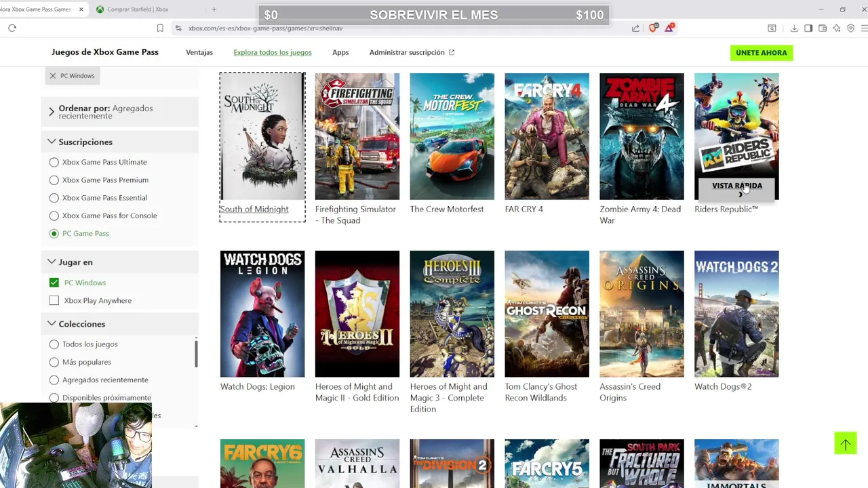Go to the Apps menu item
Viewport: 868px width, 488px height.
(x=340, y=52)
